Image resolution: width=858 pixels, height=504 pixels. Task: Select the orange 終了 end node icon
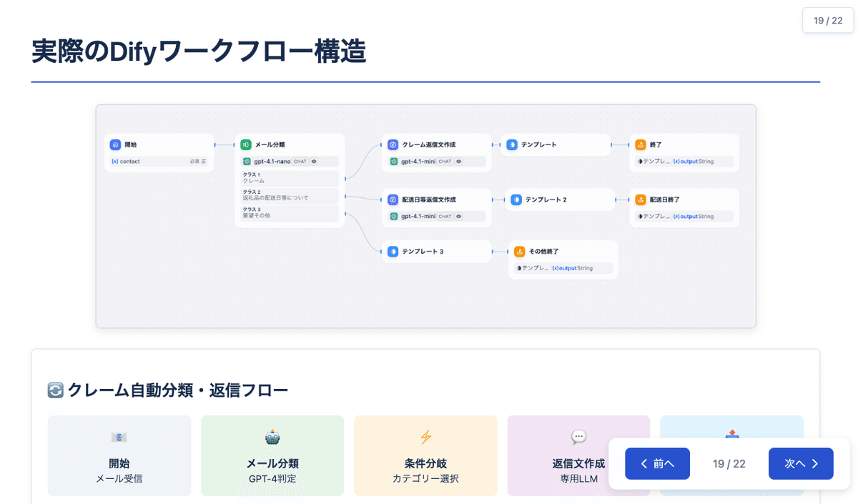[x=641, y=144]
